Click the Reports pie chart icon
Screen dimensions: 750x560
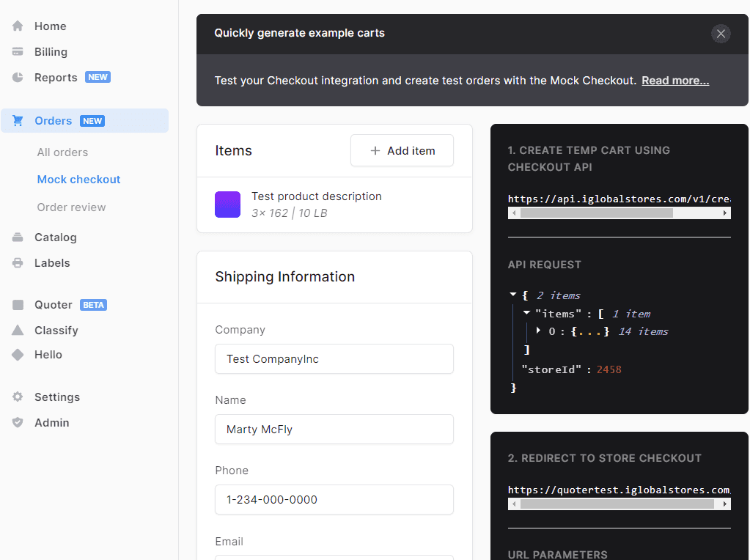[18, 78]
